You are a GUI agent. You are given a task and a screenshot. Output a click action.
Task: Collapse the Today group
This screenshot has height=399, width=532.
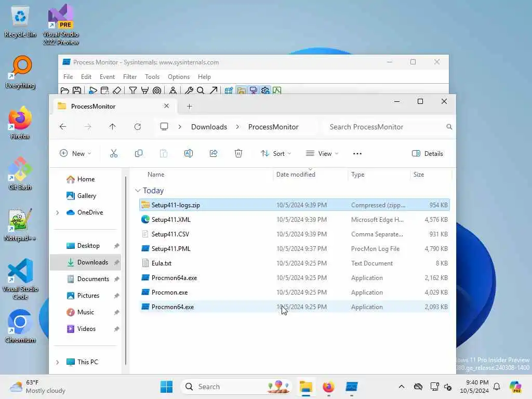tap(138, 190)
